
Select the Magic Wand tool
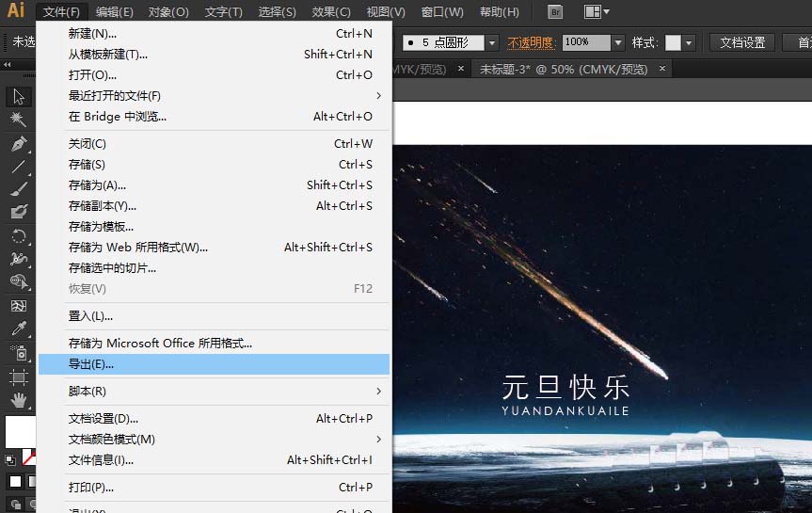(x=19, y=120)
